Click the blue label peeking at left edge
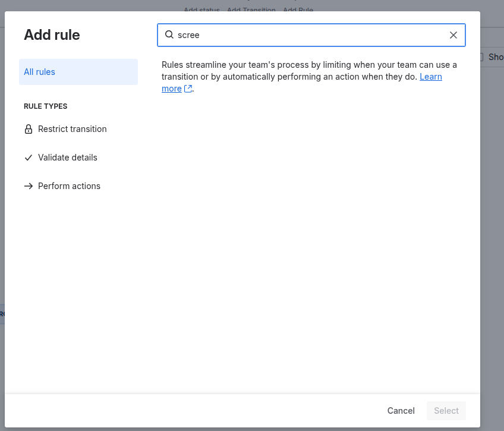 [x=2, y=313]
